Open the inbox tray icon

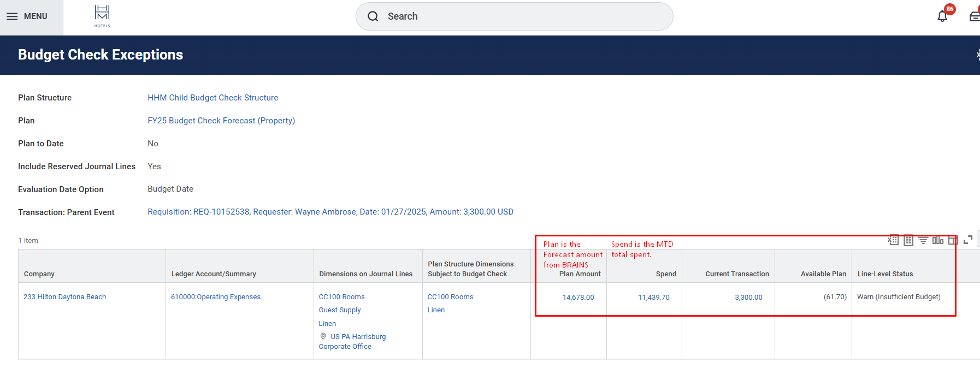click(x=975, y=16)
